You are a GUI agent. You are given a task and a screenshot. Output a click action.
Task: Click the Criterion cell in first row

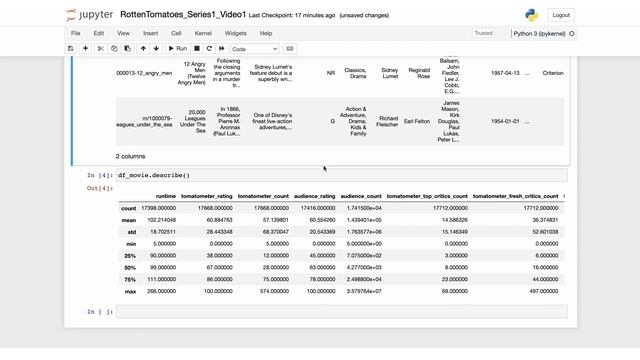click(553, 73)
